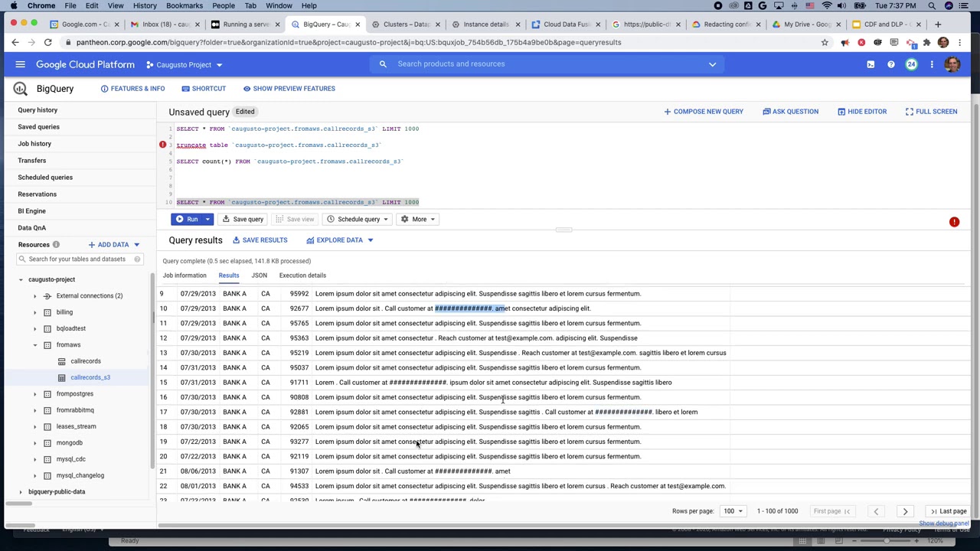The image size is (980, 551).
Task: Click the Resources info icon
Action: pyautogui.click(x=56, y=245)
